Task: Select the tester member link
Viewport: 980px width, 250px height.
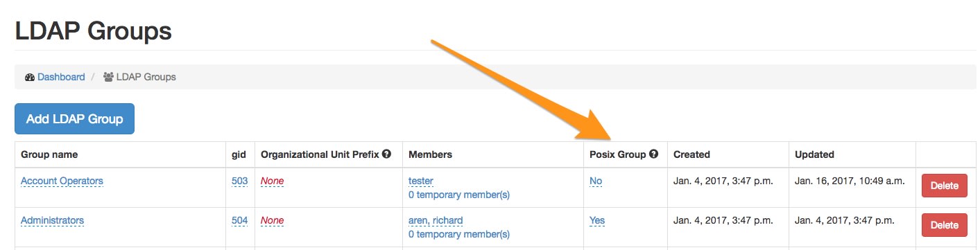Action: tap(421, 181)
